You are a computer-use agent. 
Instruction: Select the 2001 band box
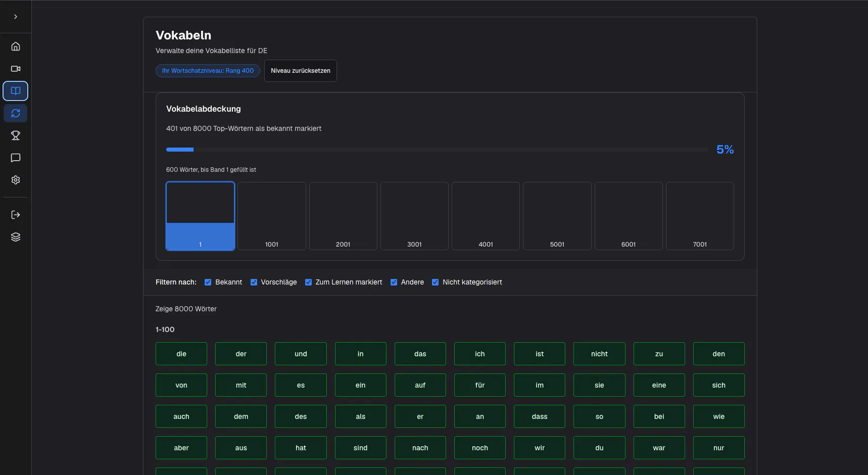point(343,216)
